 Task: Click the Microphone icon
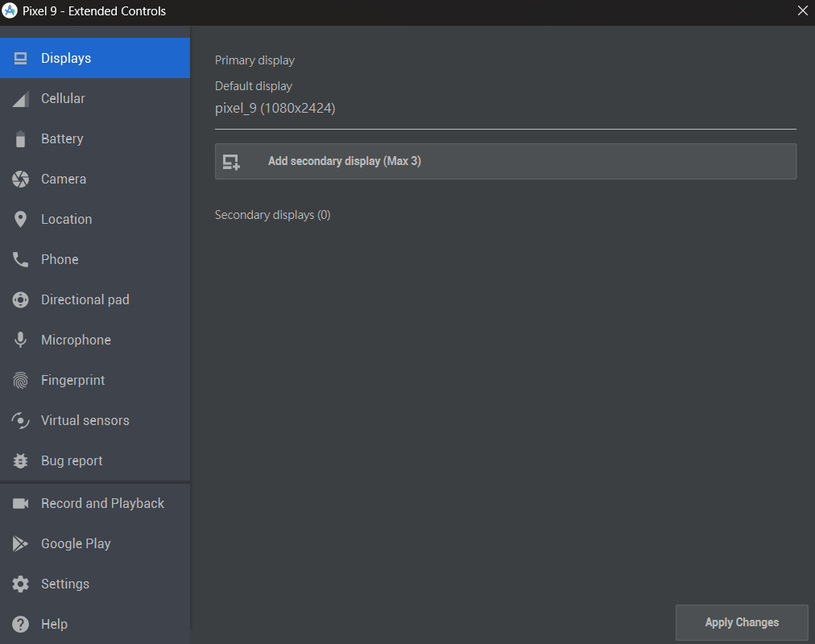20,341
